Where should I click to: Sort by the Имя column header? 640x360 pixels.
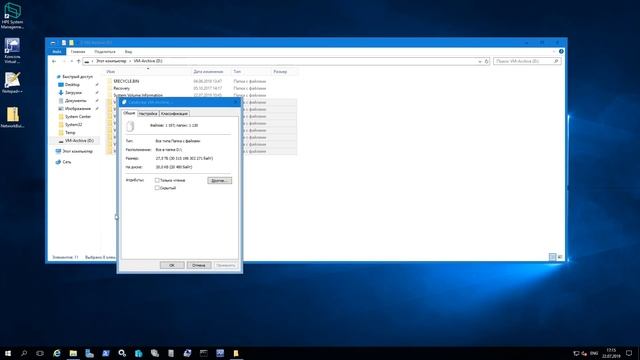click(x=147, y=72)
